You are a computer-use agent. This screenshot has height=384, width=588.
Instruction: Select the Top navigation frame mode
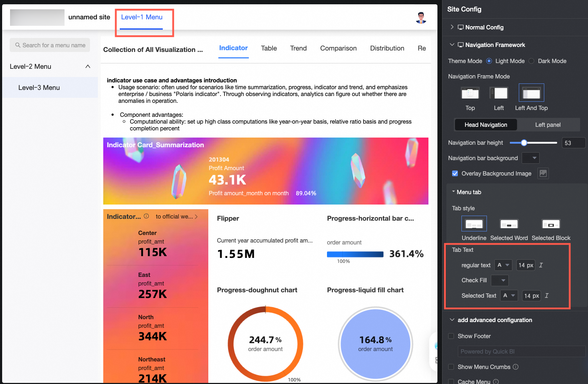[470, 93]
